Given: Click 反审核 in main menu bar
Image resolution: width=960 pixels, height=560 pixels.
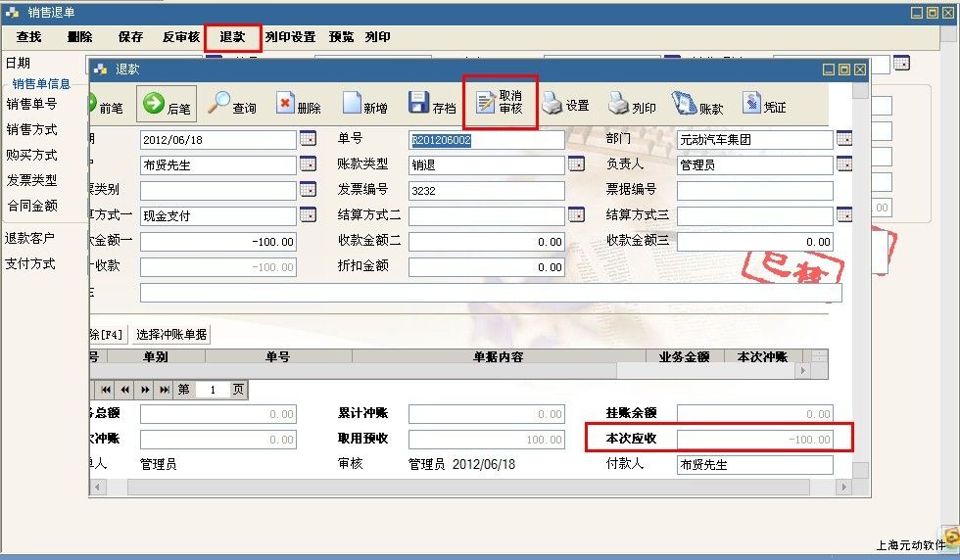Looking at the screenshot, I should (x=180, y=37).
